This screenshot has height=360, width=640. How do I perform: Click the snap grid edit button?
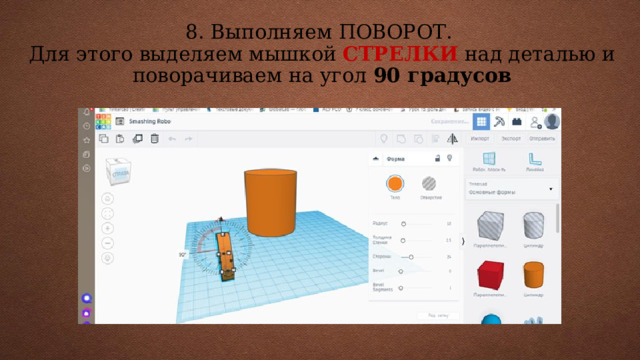pos(438,316)
